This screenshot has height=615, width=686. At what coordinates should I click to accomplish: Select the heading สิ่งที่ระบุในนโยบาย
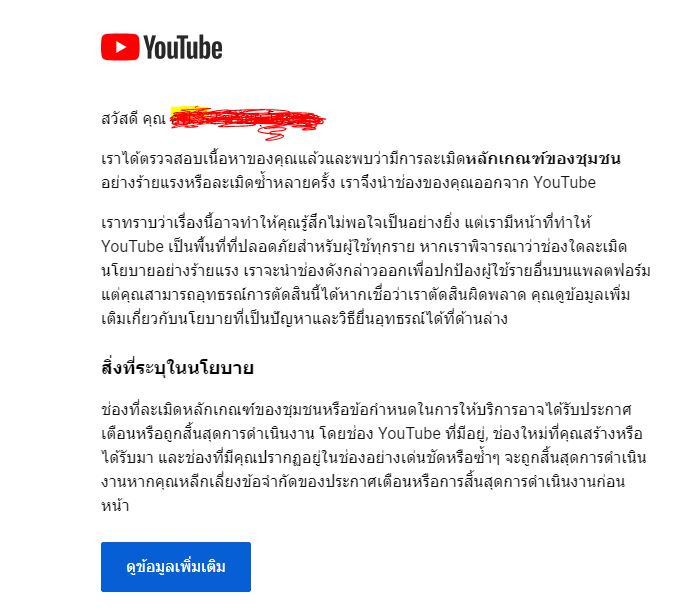(177, 367)
